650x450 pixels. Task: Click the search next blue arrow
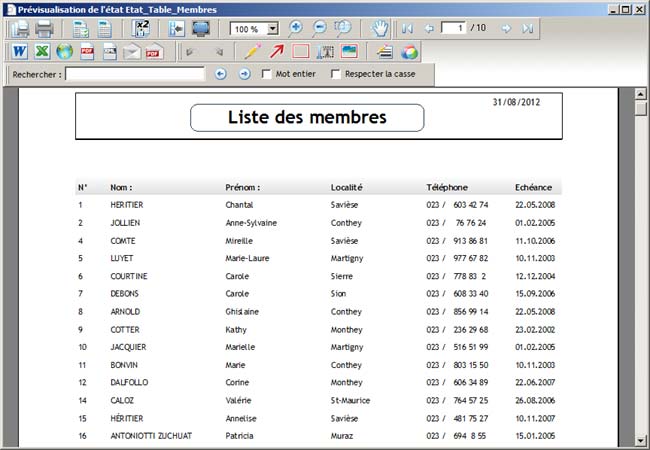245,74
